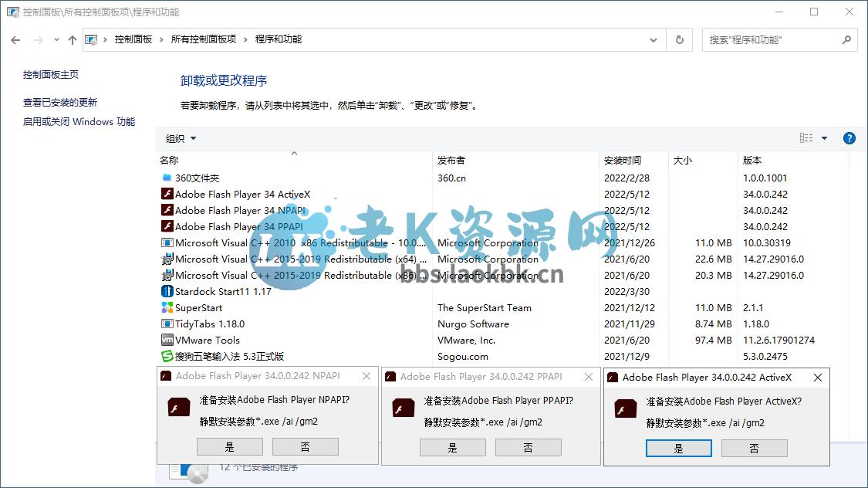The height and width of the screenshot is (488, 868).
Task: Close the Flash Player PPAPI dialog
Action: (x=589, y=377)
